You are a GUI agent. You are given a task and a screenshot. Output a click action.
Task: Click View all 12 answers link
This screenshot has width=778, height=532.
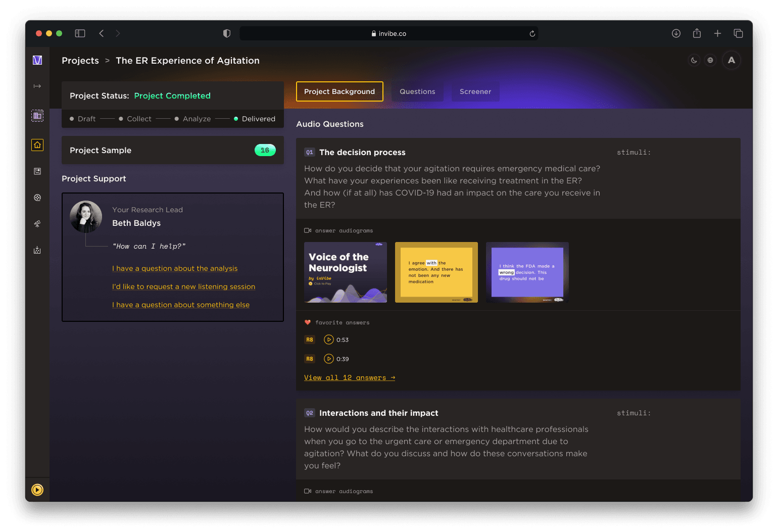pos(350,377)
